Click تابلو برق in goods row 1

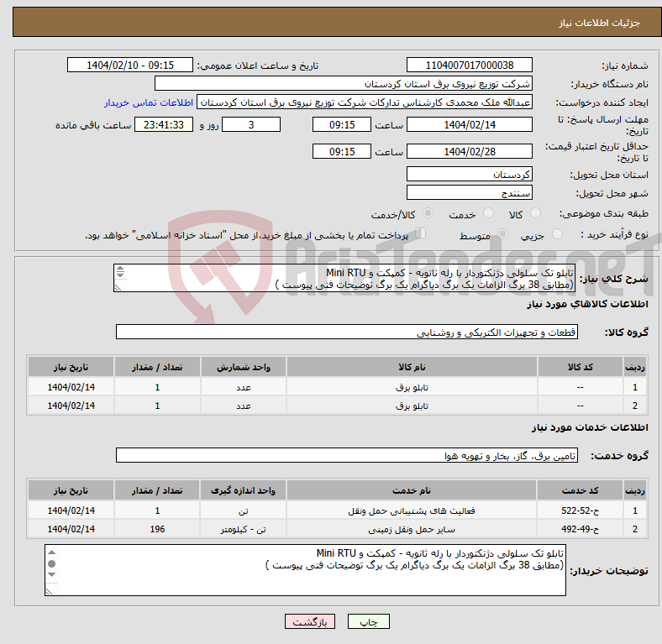(x=412, y=387)
